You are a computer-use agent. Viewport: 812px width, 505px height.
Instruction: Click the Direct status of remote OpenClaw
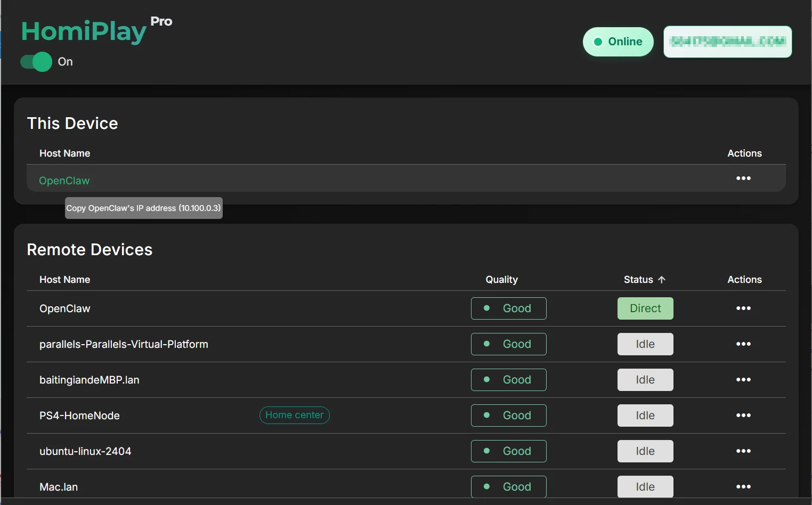point(645,308)
